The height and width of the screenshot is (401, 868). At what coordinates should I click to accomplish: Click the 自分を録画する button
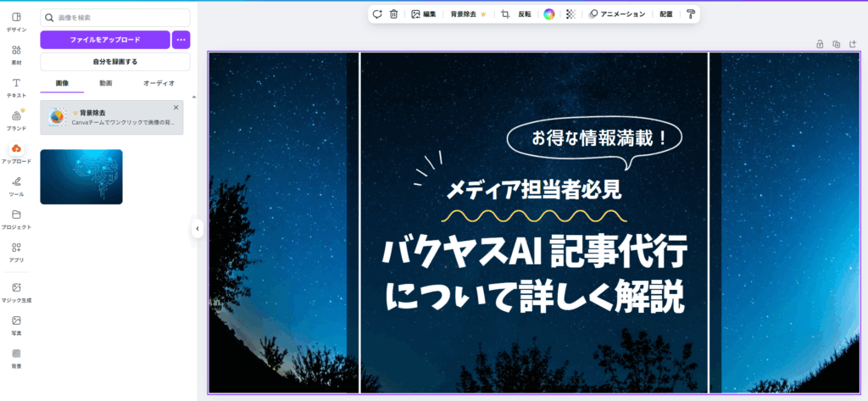pyautogui.click(x=115, y=62)
